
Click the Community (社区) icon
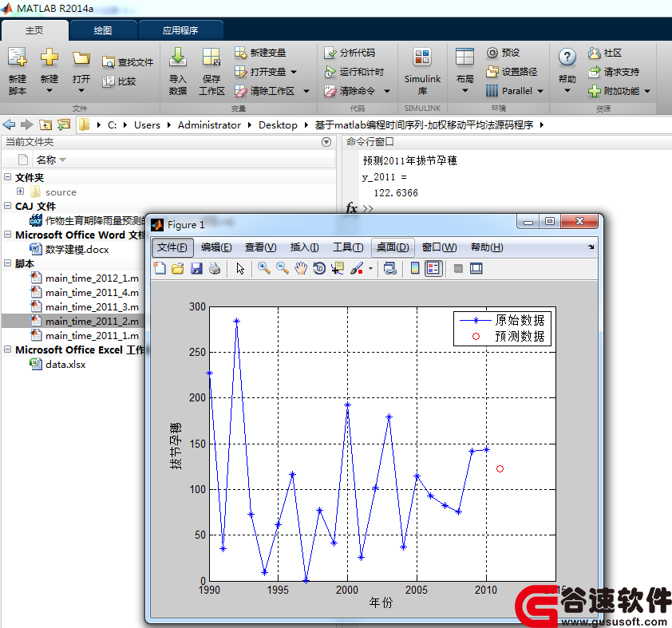[594, 53]
